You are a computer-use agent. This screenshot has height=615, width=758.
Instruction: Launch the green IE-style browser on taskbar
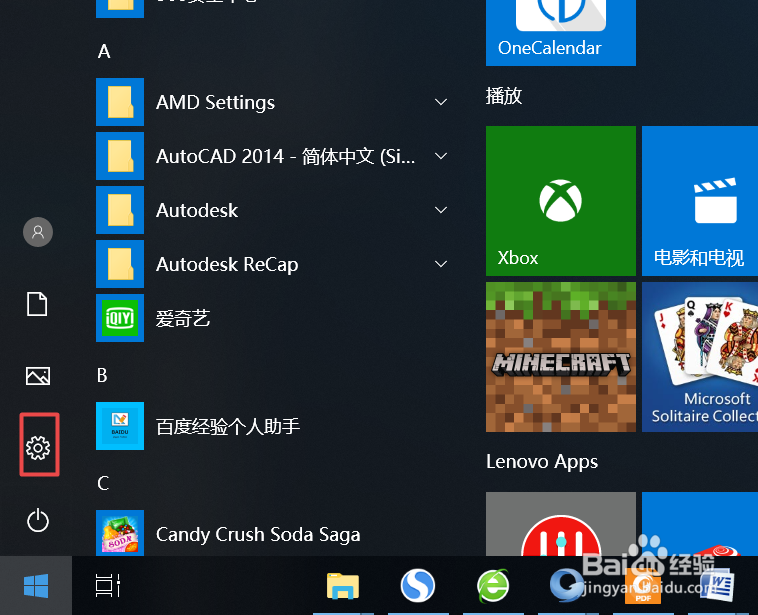point(493,586)
